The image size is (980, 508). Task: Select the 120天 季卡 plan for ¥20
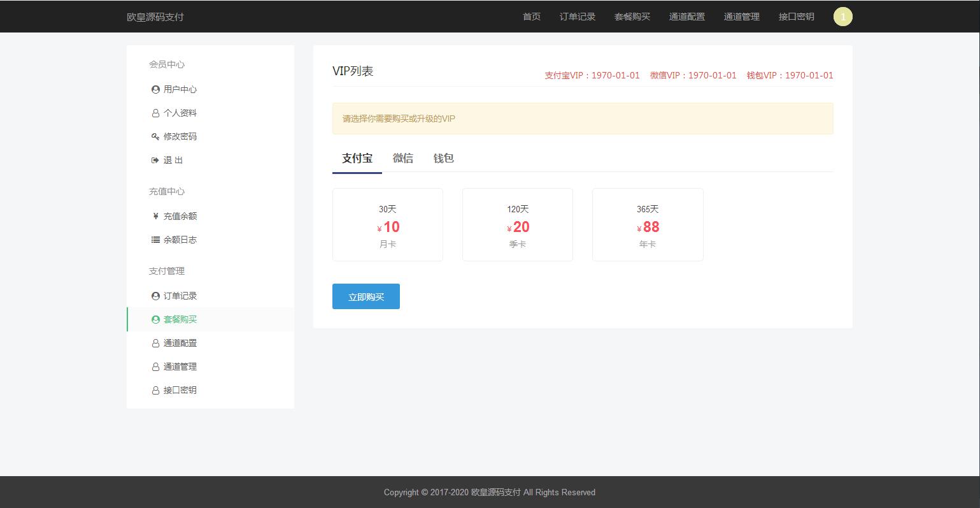click(517, 225)
